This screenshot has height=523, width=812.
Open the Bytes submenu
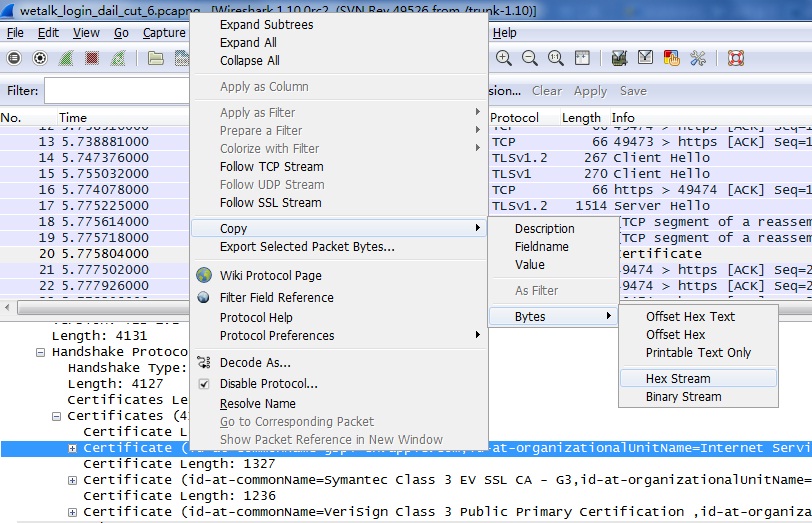pos(553,316)
